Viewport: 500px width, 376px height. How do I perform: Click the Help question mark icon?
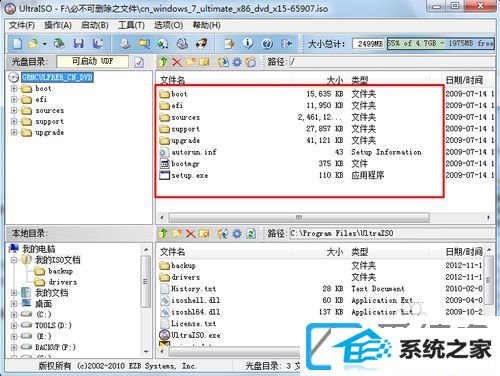click(x=267, y=44)
